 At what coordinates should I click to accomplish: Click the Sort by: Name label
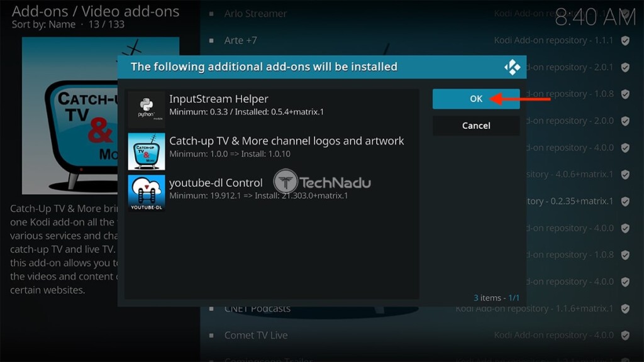tap(43, 25)
